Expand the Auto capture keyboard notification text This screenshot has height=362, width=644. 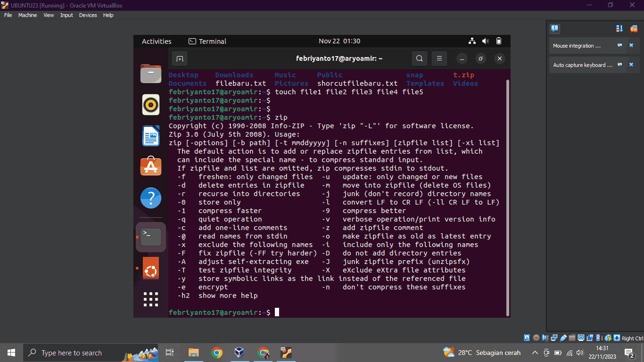[583, 65]
